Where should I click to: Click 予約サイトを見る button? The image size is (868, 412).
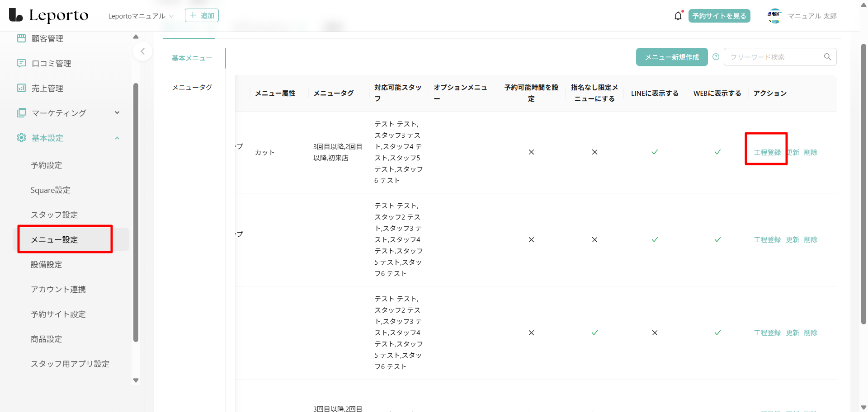[719, 16]
